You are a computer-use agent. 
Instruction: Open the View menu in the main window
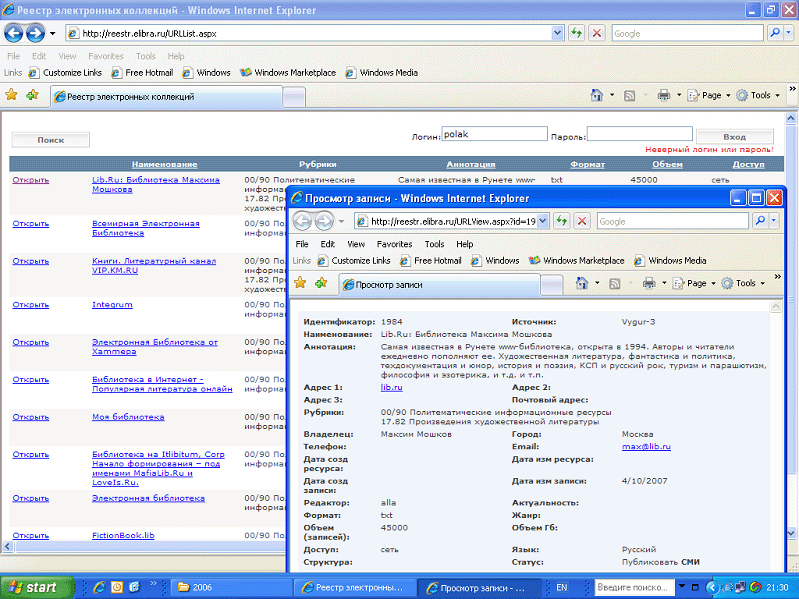[x=67, y=56]
